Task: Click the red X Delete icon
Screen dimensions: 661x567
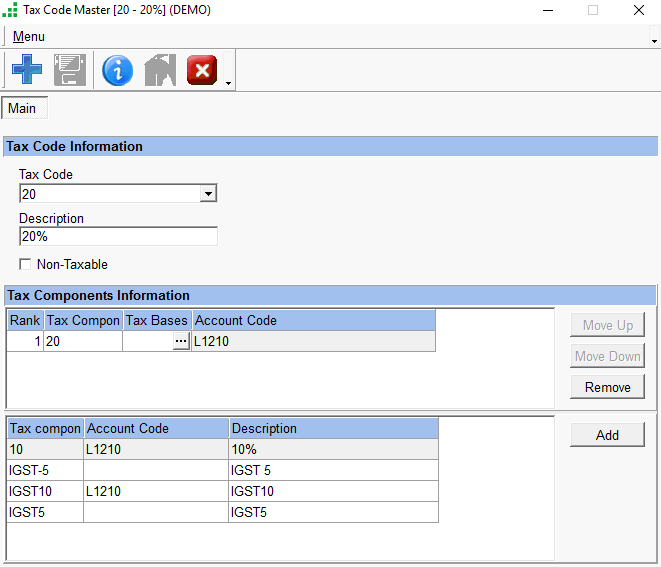Action: click(202, 70)
